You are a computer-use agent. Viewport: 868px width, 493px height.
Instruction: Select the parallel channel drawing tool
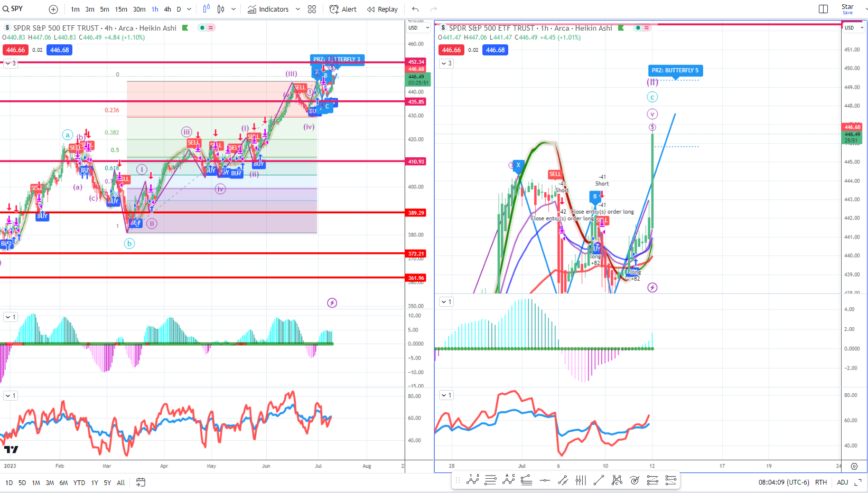click(563, 480)
